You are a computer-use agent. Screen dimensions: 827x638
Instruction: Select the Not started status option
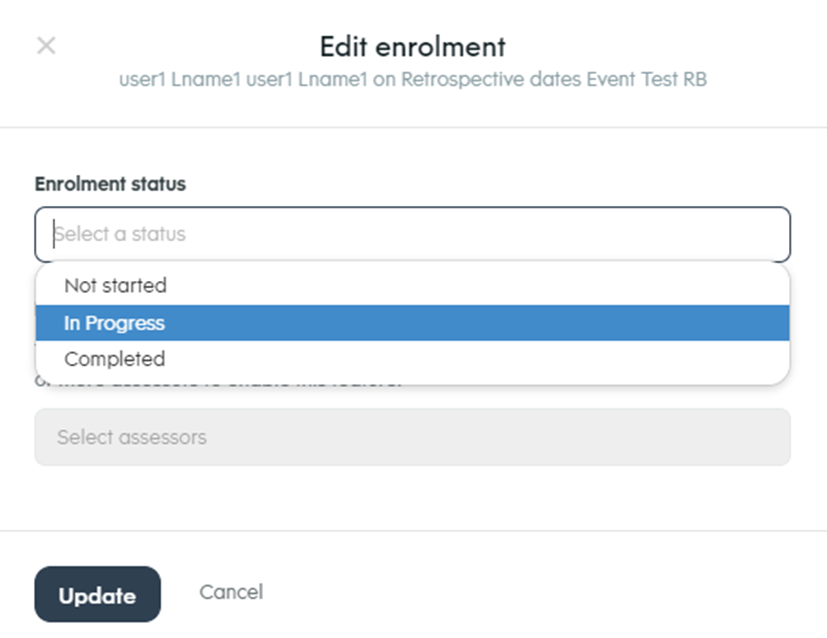point(412,286)
